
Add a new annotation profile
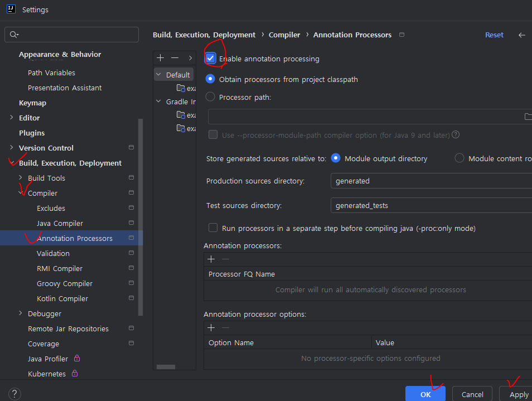161,58
